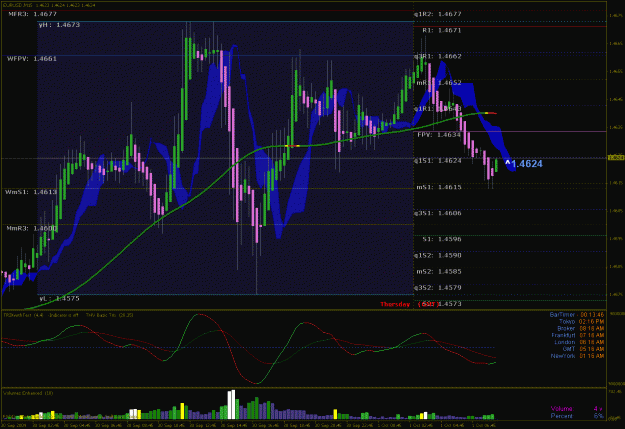The width and height of the screenshot is (625, 429).
Task: Click the yL: 1.4575 low label
Action: pyautogui.click(x=59, y=298)
